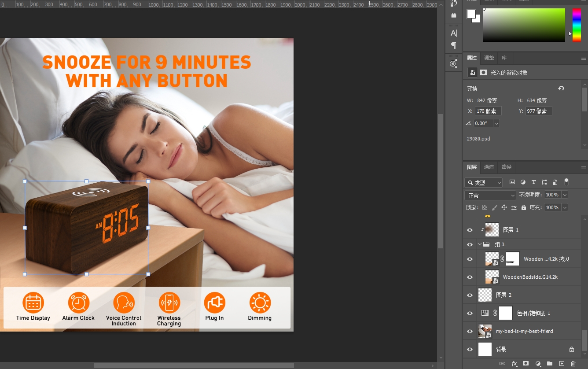The width and height of the screenshot is (588, 369).
Task: Click the reset transform button
Action: pos(561,89)
